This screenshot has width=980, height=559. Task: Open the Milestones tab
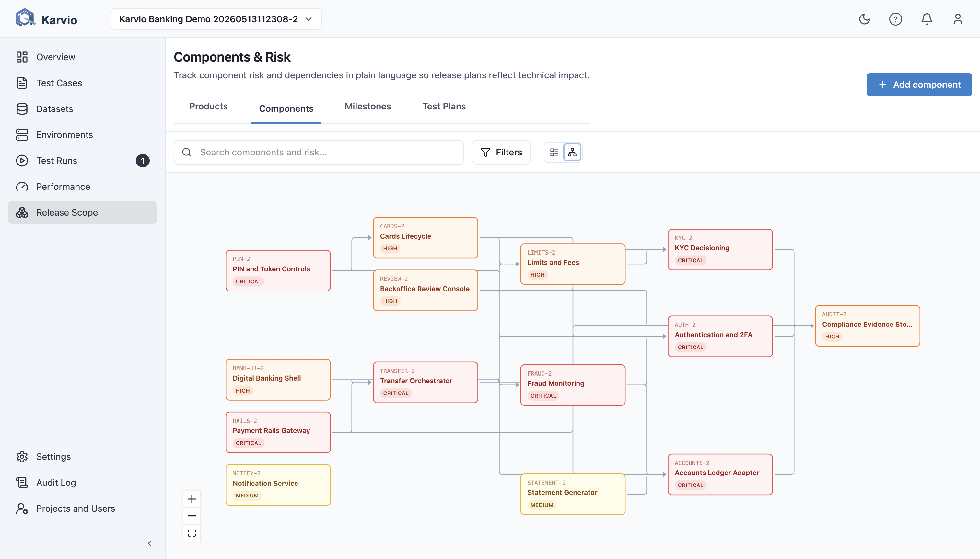tap(367, 106)
